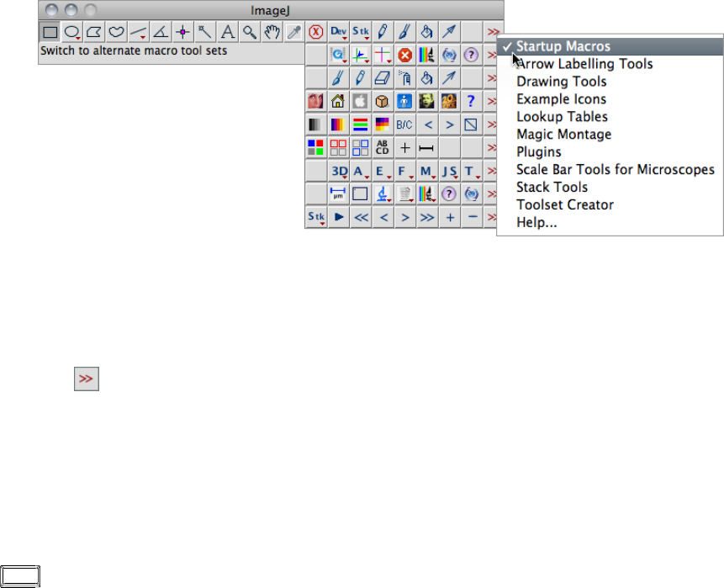Select the Angle tool
The height and width of the screenshot is (588, 724).
click(x=161, y=32)
